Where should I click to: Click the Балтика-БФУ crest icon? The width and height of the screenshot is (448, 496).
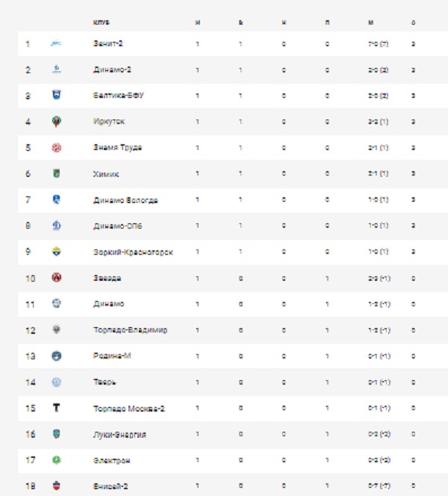[x=57, y=95]
